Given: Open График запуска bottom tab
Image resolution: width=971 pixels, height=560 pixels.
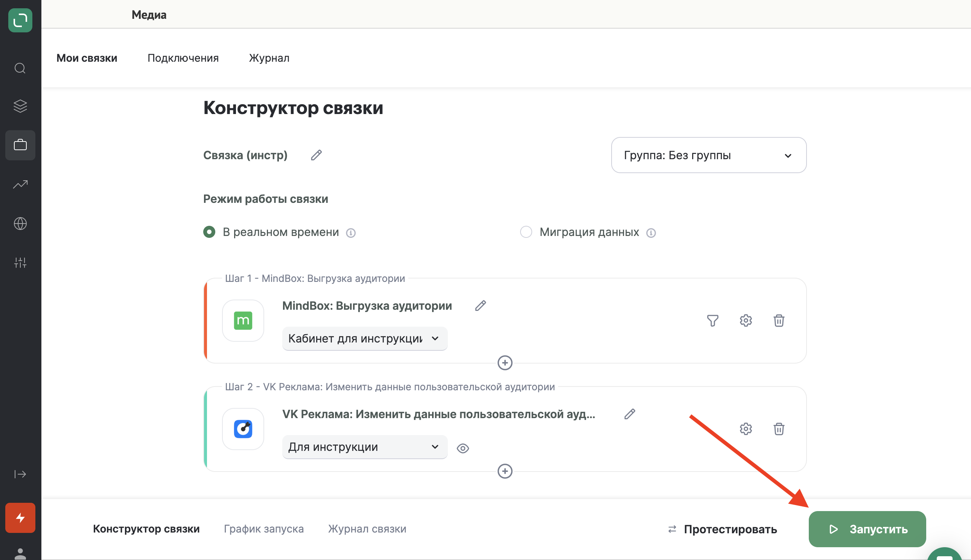Looking at the screenshot, I should point(264,529).
